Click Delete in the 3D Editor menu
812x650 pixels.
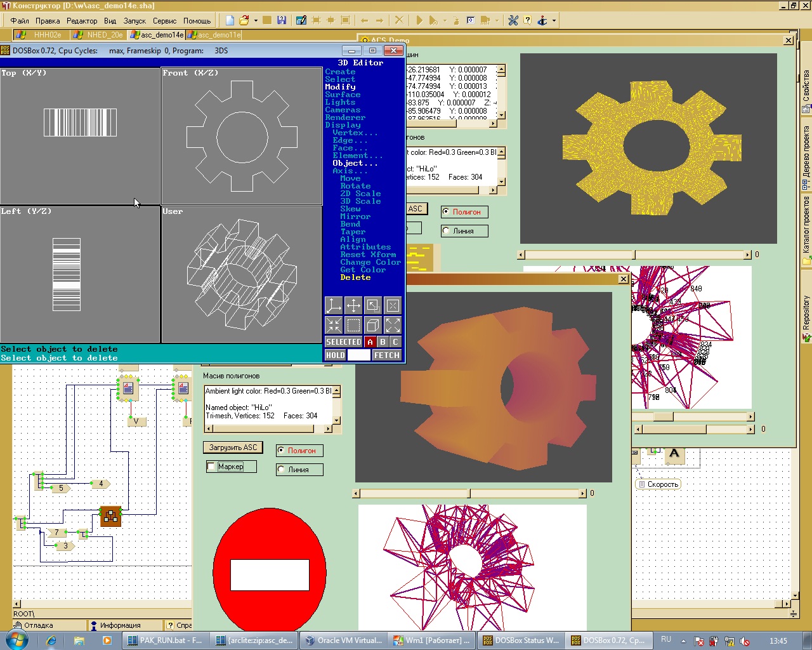[x=355, y=277]
